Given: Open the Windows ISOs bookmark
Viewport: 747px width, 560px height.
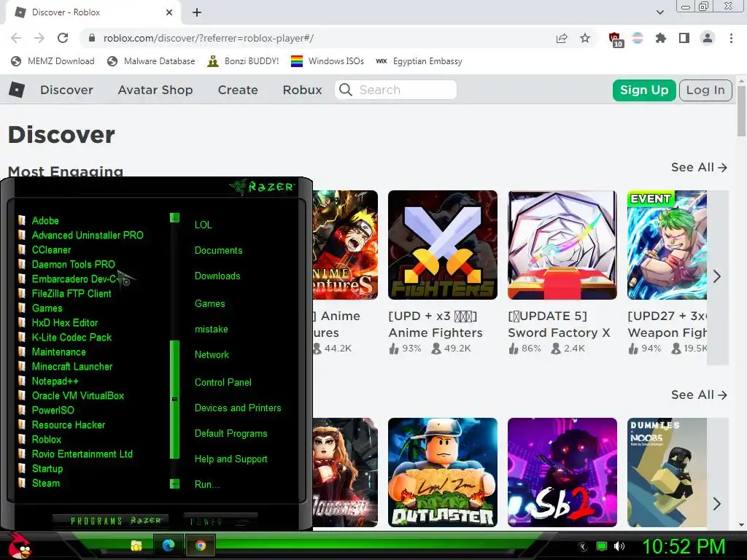Looking at the screenshot, I should point(328,61).
